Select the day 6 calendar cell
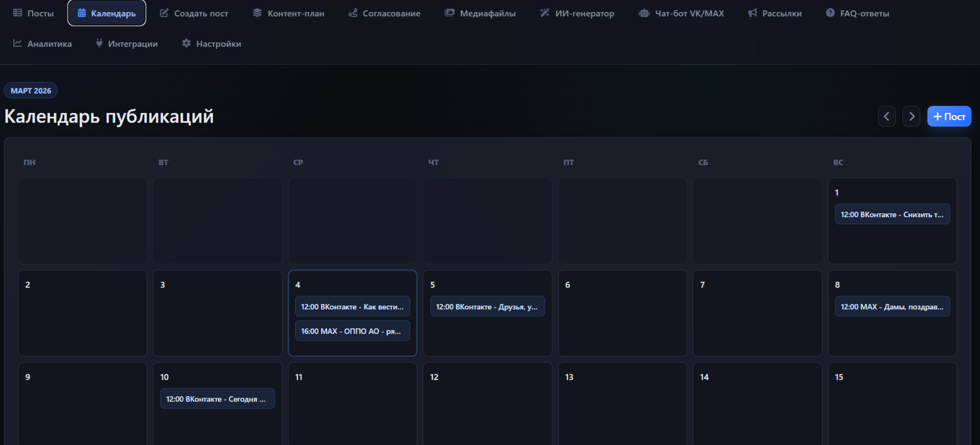This screenshot has height=445, width=980. point(623,313)
